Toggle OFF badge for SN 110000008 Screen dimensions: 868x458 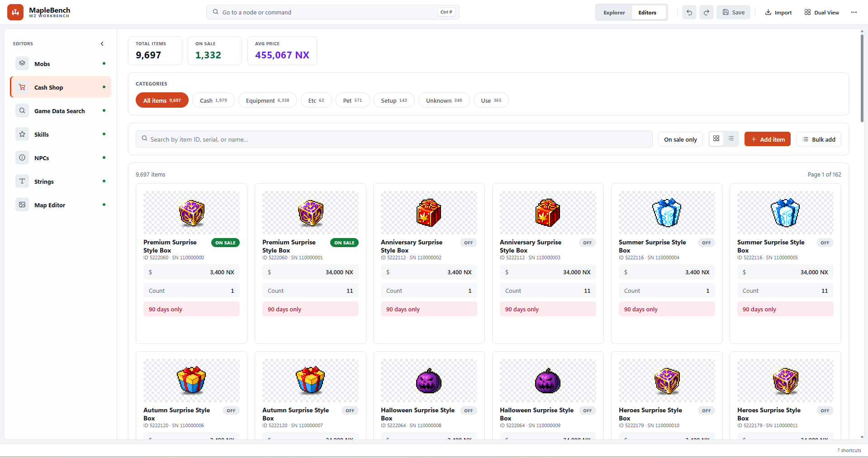click(469, 410)
